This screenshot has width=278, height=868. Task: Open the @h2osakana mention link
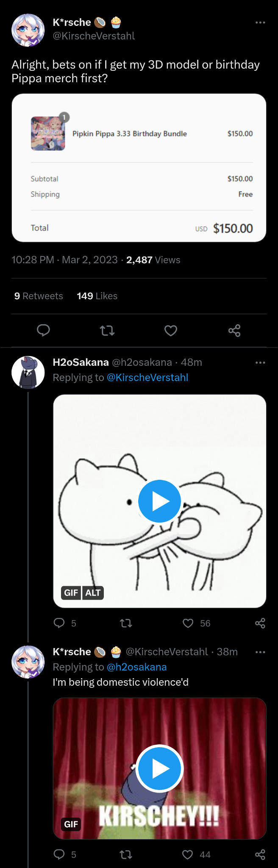pyautogui.click(x=137, y=667)
